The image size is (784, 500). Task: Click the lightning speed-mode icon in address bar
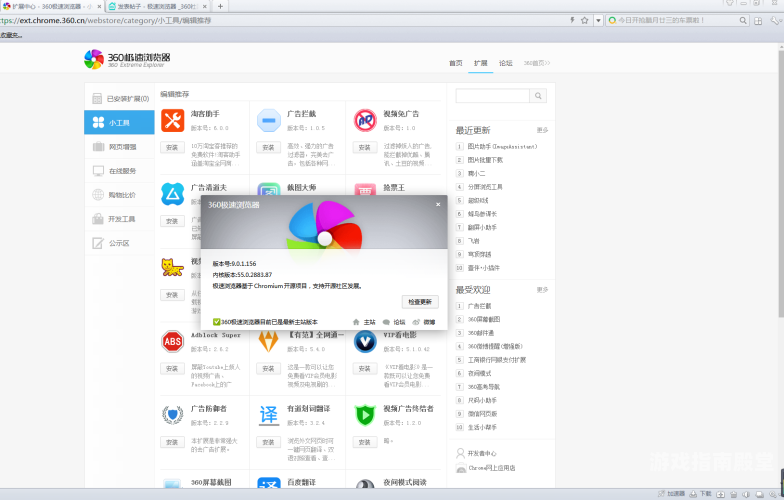572,20
